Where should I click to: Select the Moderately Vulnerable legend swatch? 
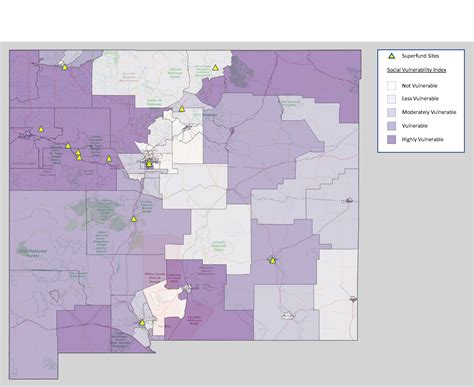click(x=391, y=112)
